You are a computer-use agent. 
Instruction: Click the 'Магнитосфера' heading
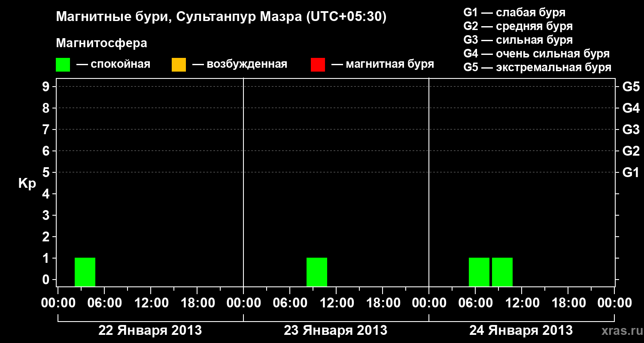pos(101,43)
